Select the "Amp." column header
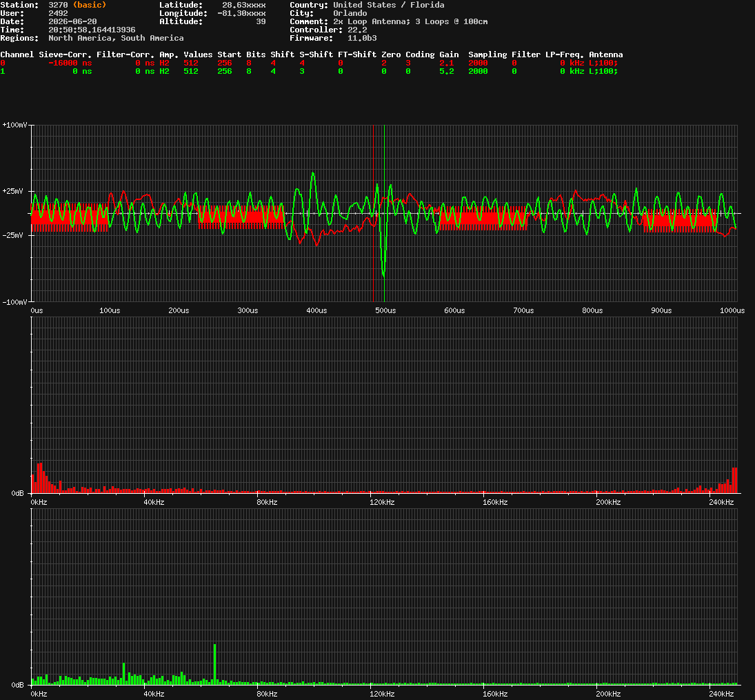 pos(169,54)
